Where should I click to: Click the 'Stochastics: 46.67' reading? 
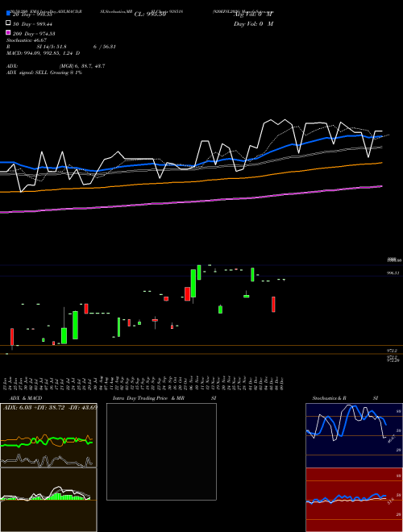(26, 40)
